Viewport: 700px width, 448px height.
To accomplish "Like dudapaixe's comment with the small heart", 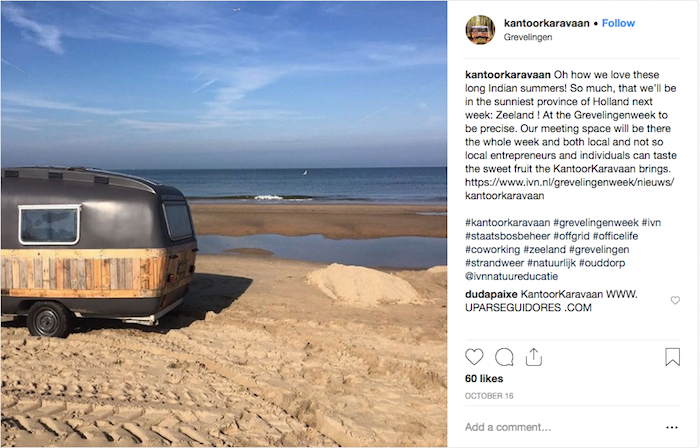I will [675, 300].
